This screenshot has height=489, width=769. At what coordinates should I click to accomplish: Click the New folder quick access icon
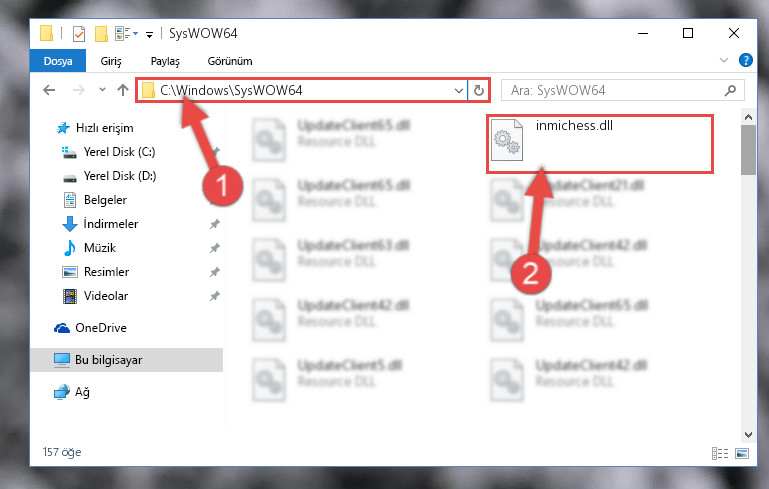tap(101, 33)
